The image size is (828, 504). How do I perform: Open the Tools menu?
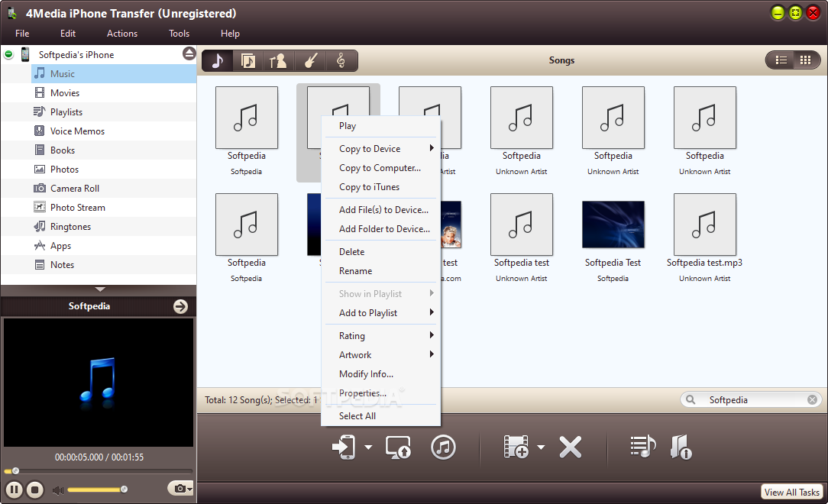coord(179,34)
